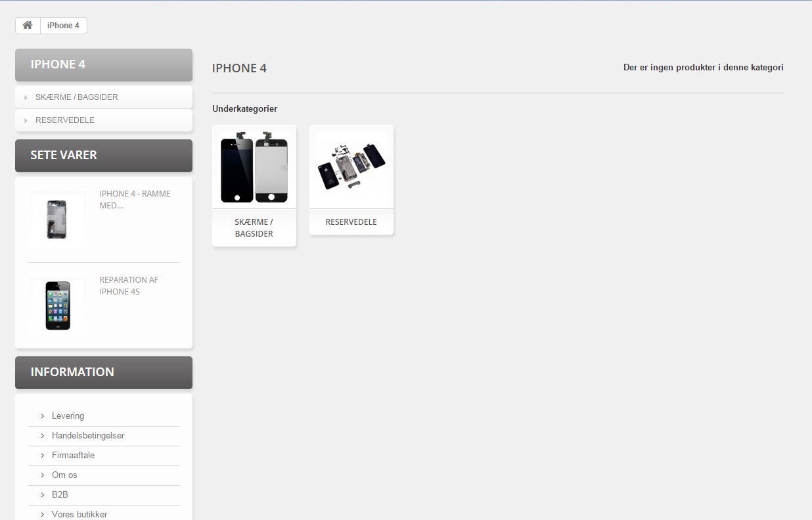Go to home via breadcrumb house icon

pyautogui.click(x=28, y=26)
